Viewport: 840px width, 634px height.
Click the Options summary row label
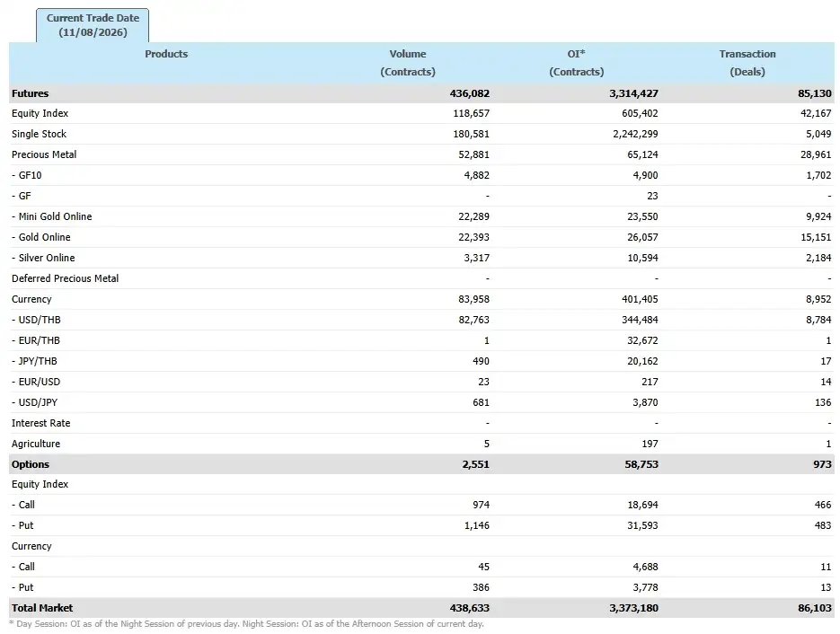(31, 464)
